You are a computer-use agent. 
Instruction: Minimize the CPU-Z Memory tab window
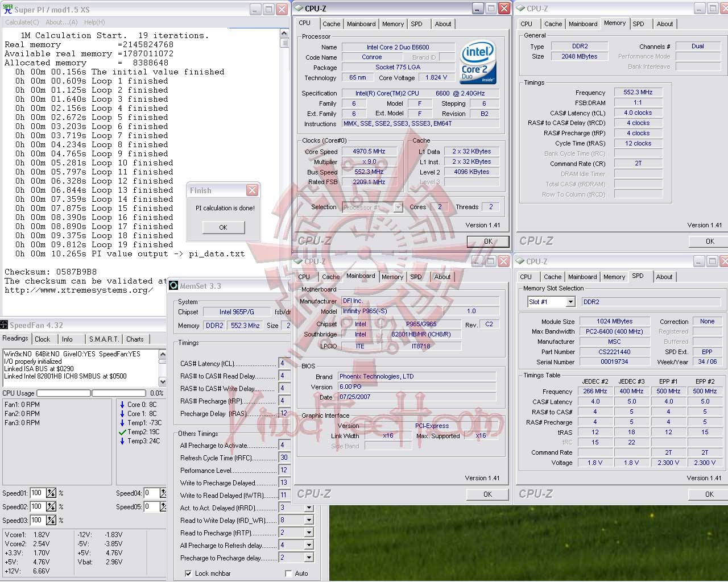(699, 9)
